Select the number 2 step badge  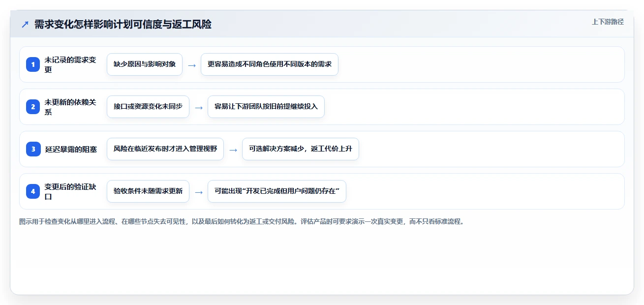(x=33, y=107)
